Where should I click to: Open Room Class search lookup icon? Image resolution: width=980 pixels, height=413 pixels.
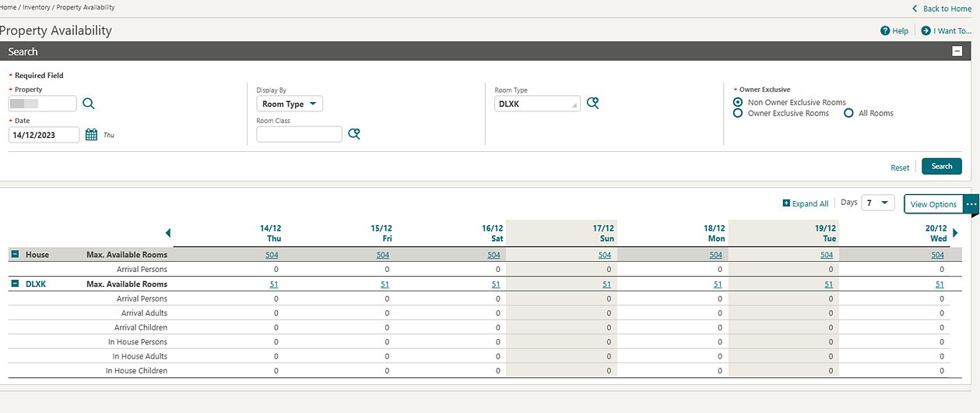(354, 134)
